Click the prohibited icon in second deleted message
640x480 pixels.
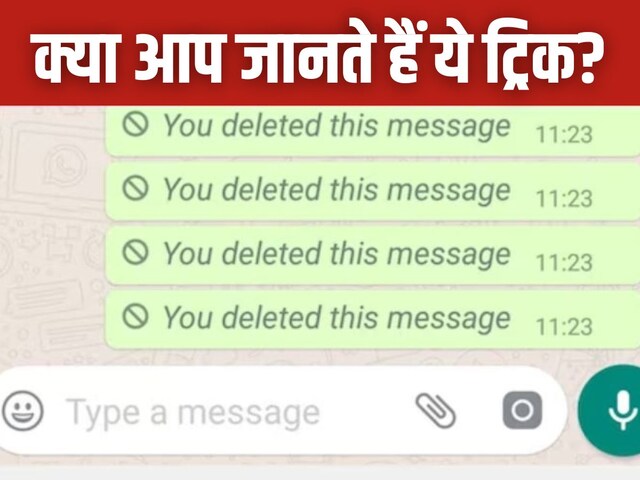[x=135, y=188]
